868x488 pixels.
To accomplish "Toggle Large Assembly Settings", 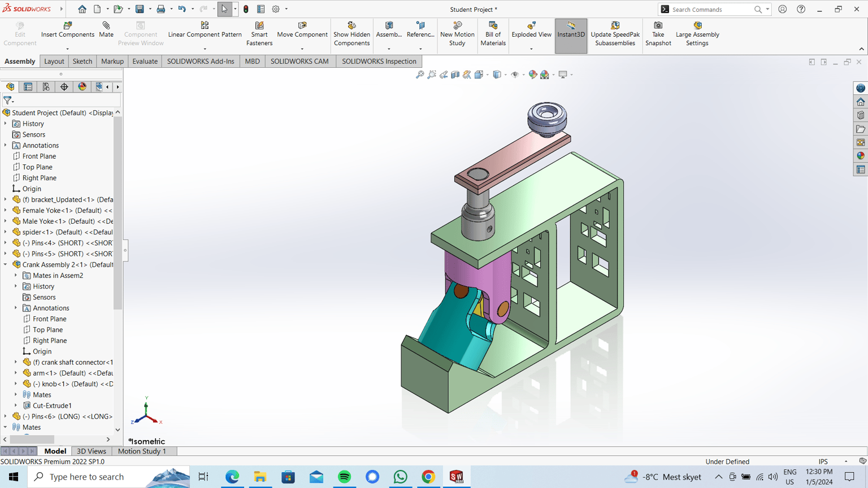I will tap(697, 34).
